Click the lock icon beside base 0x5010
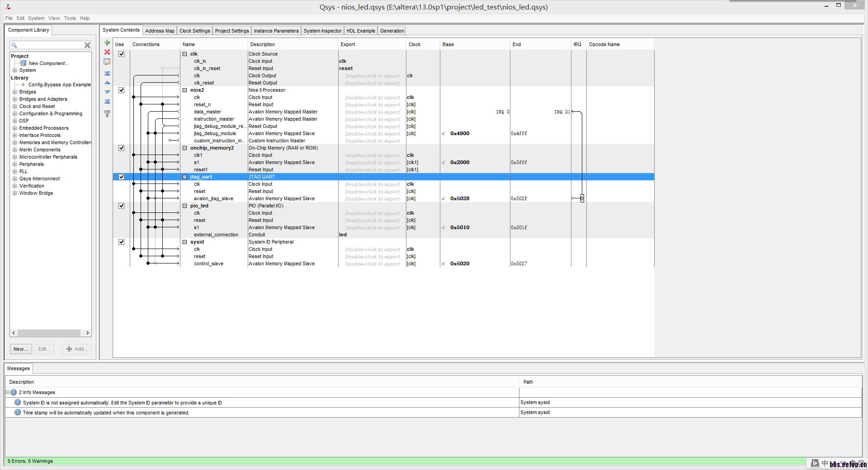Screen dimensions: 868x470 coord(443,227)
